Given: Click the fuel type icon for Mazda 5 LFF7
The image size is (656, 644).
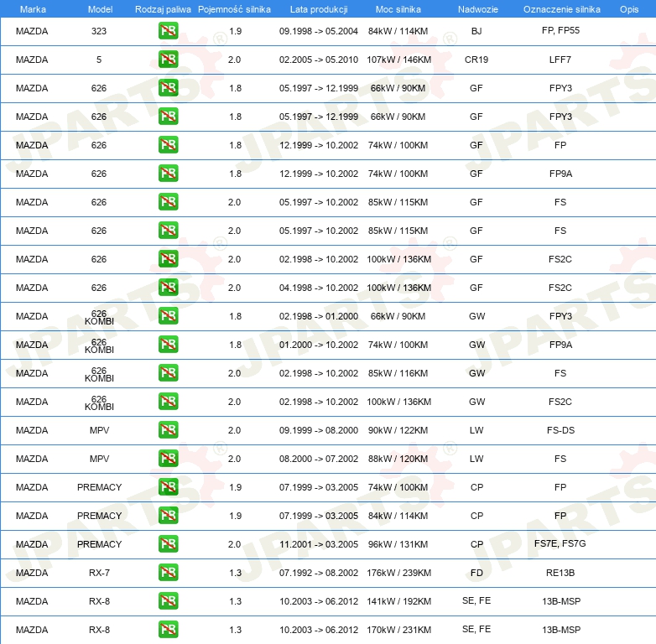Looking at the screenshot, I should [168, 60].
